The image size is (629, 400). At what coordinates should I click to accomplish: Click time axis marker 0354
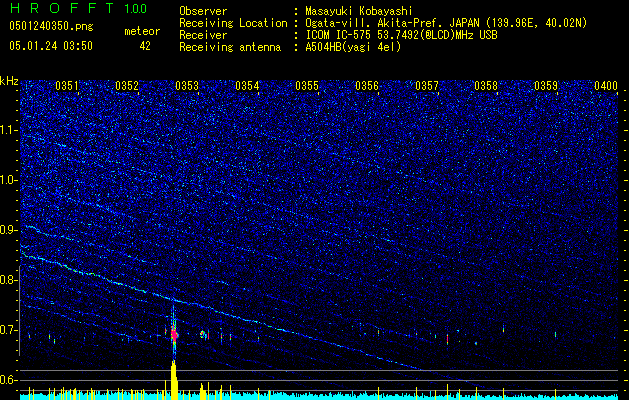[247, 86]
